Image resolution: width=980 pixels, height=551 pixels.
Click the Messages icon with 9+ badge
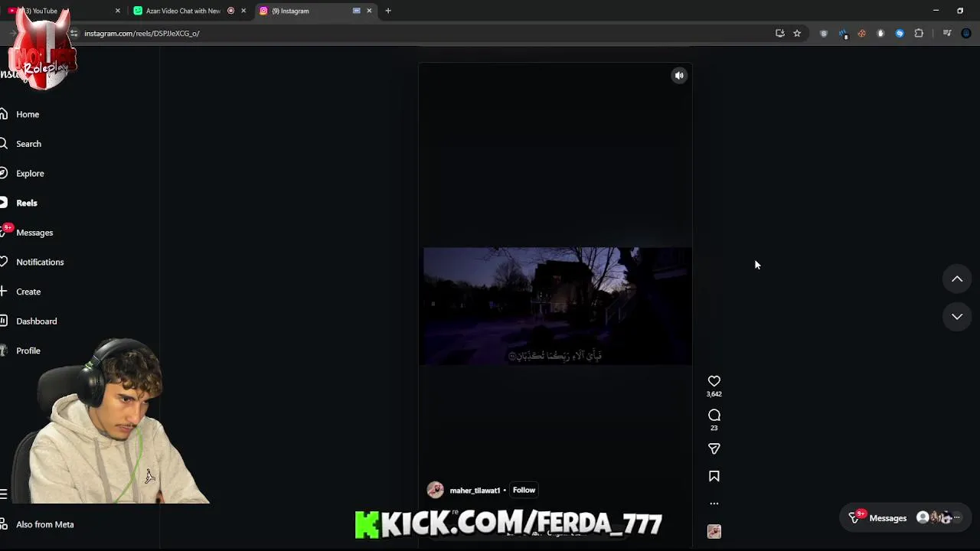5,231
